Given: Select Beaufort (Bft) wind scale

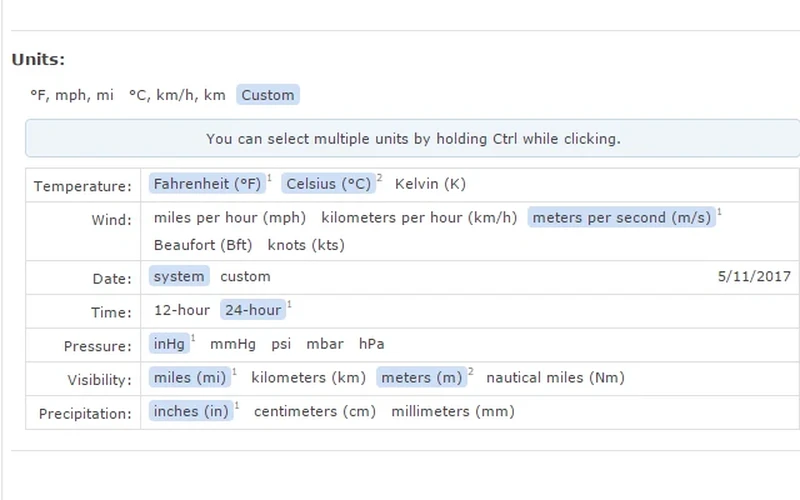Looking at the screenshot, I should tap(203, 245).
